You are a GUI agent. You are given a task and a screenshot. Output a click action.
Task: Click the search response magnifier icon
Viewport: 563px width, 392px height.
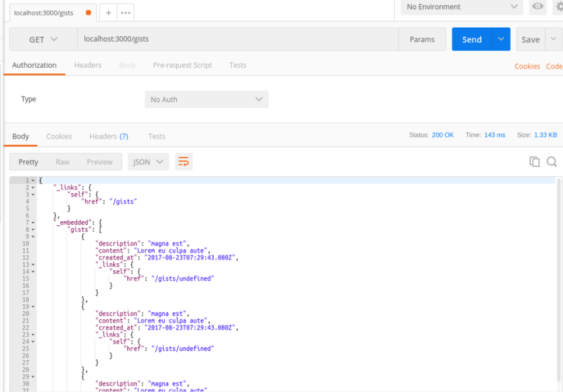552,161
